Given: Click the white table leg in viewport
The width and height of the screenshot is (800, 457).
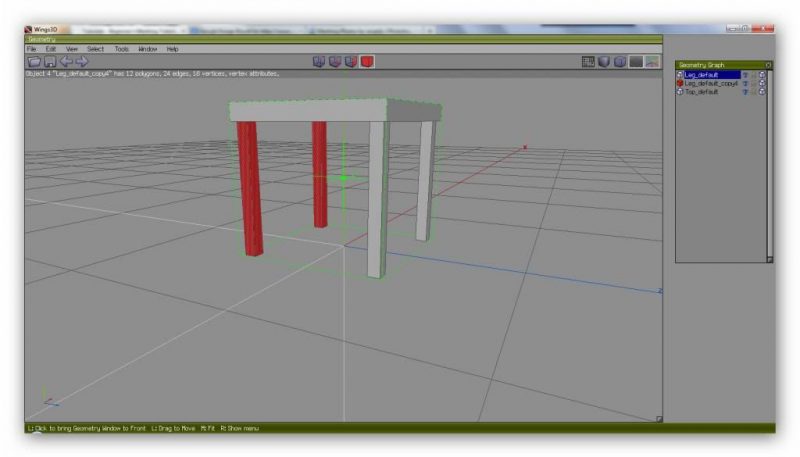Looking at the screenshot, I should coord(376,200).
